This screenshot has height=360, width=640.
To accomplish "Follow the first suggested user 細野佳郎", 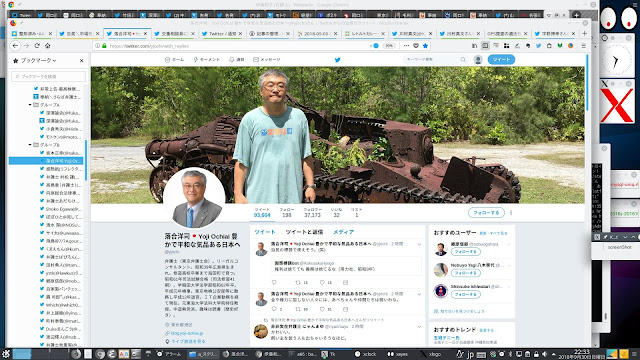I will tap(465, 252).
